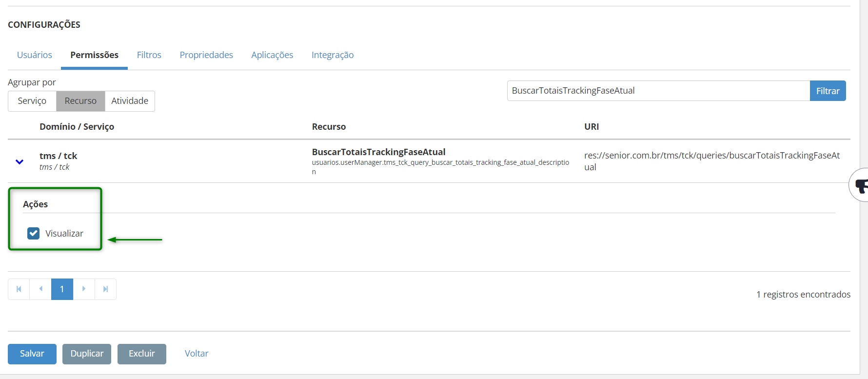Viewport: 868px width, 379px height.
Task: Save changes with Salvar button
Action: click(32, 354)
